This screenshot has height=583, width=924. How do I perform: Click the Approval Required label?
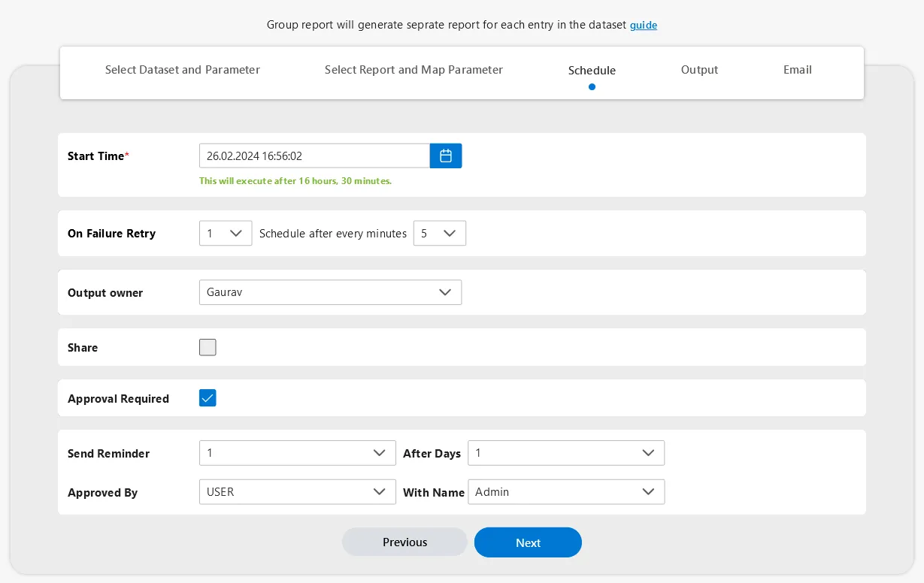click(x=118, y=399)
